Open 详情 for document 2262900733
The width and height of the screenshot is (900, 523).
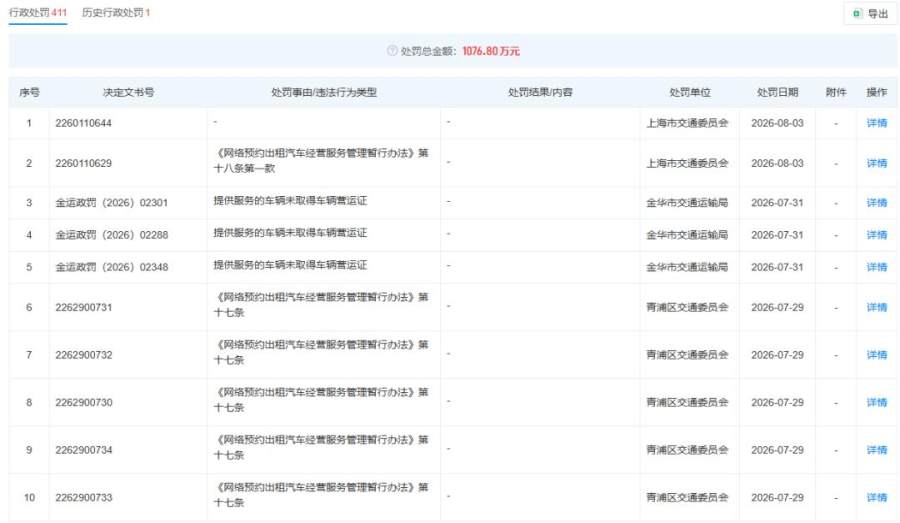point(876,497)
